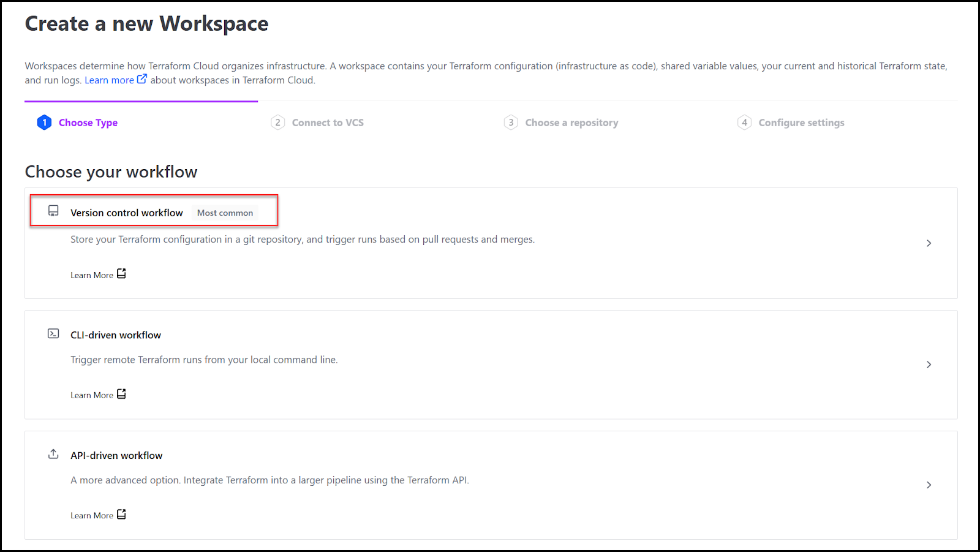
Task: Select the Version control workflow option
Action: [x=127, y=213]
